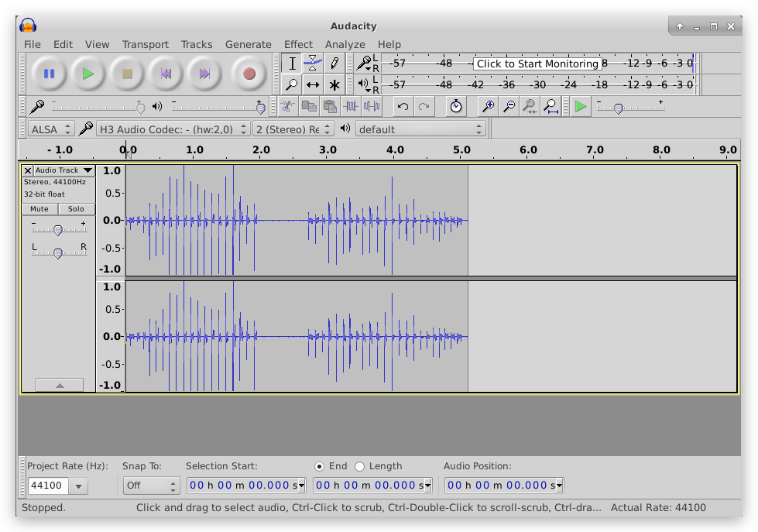Image resolution: width=758 pixels, height=532 pixels.
Task: Fit whole project in the window
Action: (551, 106)
